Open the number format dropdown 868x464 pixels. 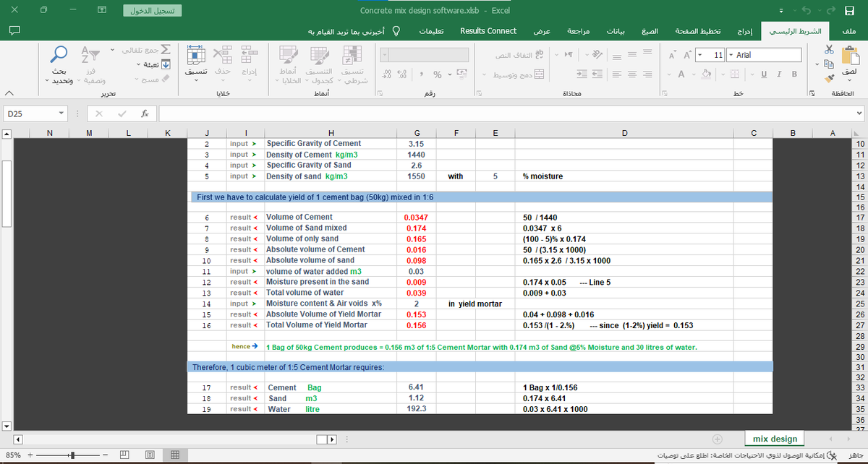point(386,56)
